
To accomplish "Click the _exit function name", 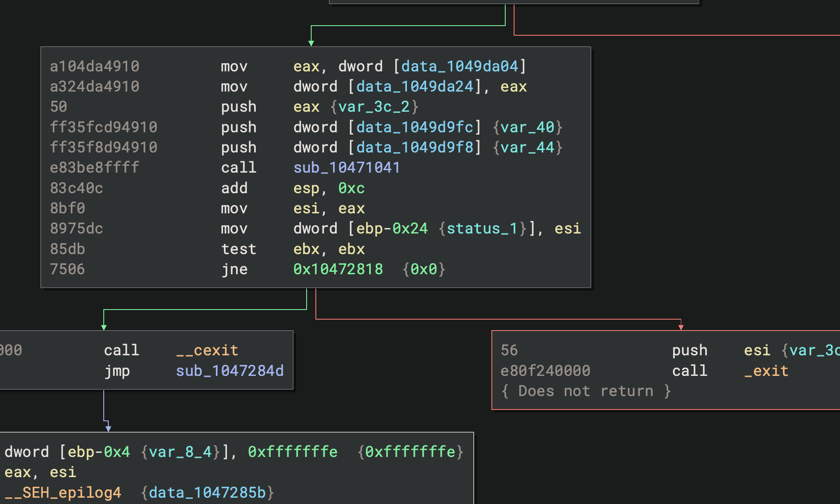I will click(766, 371).
